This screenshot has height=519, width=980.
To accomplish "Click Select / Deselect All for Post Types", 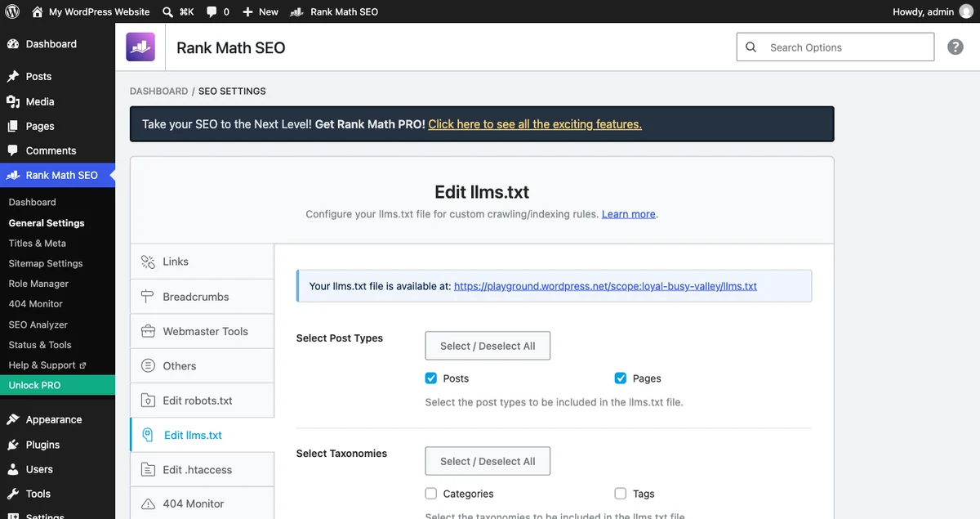I will 488,346.
